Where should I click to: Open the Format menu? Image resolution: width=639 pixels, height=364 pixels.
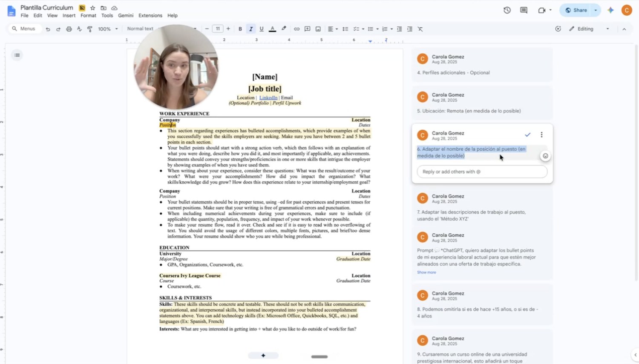(88, 15)
